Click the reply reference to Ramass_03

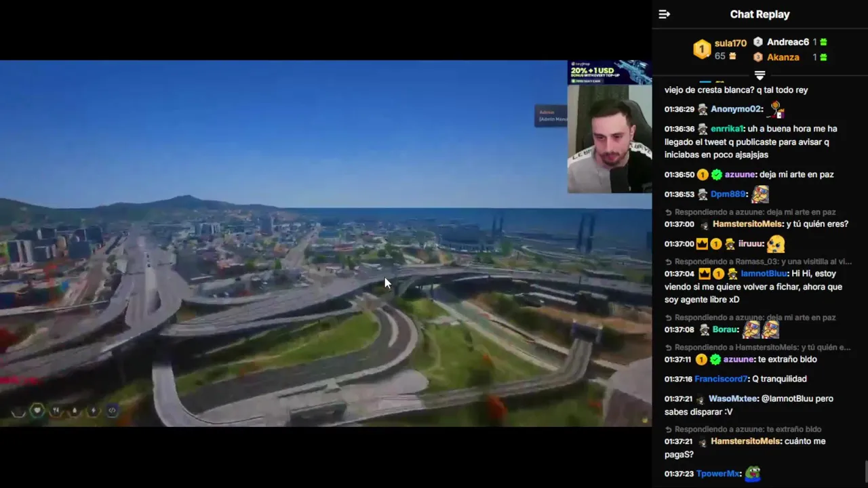[x=759, y=262]
